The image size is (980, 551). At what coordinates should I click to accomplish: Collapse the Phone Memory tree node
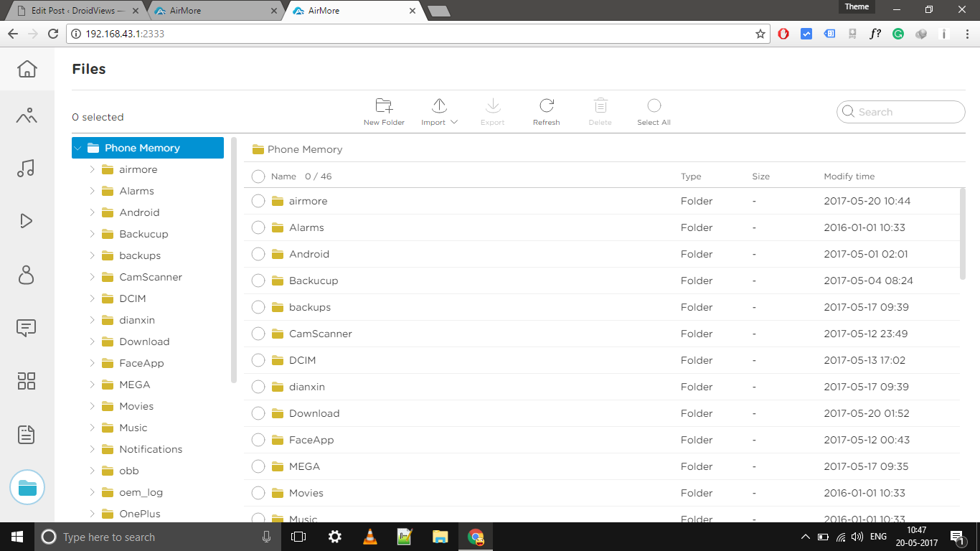pyautogui.click(x=77, y=148)
